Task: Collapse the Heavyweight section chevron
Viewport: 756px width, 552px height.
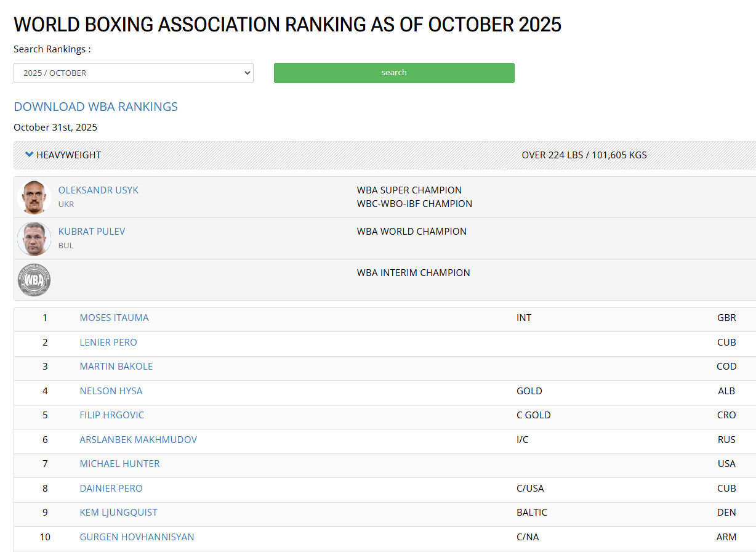Action: pos(29,155)
